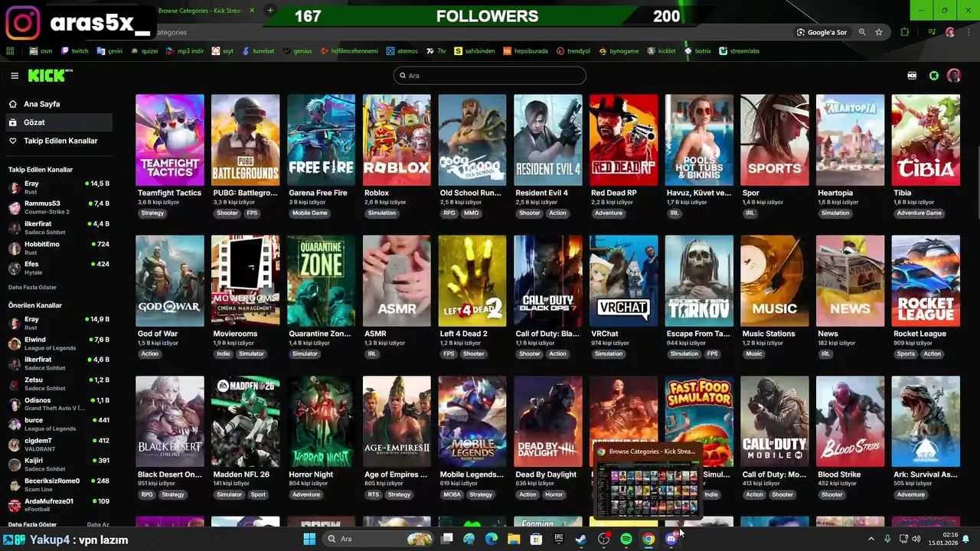Viewport: 980px width, 551px height.
Task: Open the mp3 indir bookmark
Action: coord(185,51)
